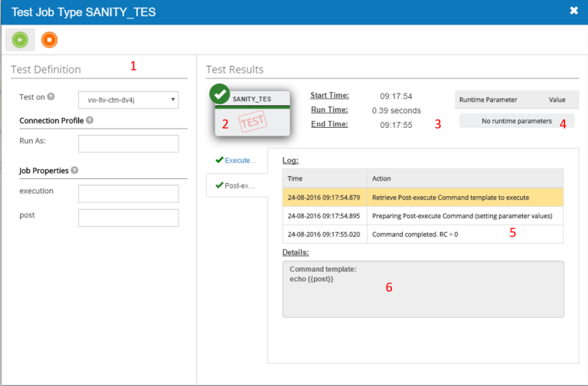This screenshot has width=588, height=386.
Task: Click the Start Time label
Action: click(330, 95)
